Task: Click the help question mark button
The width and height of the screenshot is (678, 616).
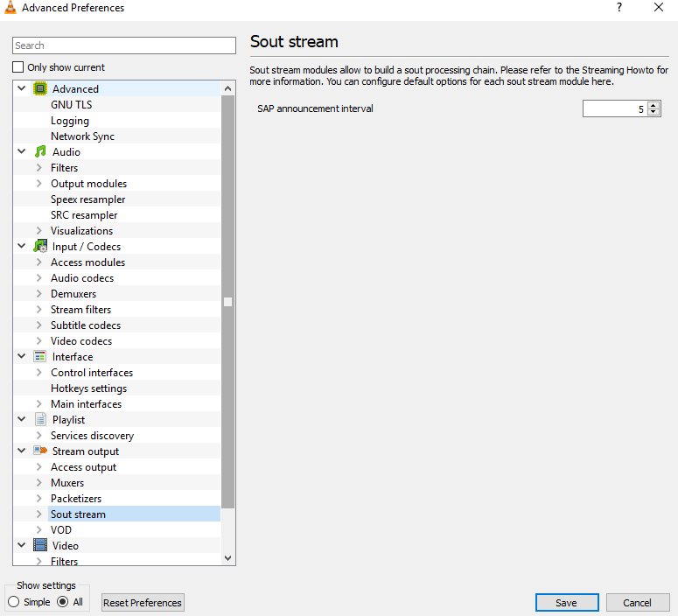Action: tap(619, 7)
